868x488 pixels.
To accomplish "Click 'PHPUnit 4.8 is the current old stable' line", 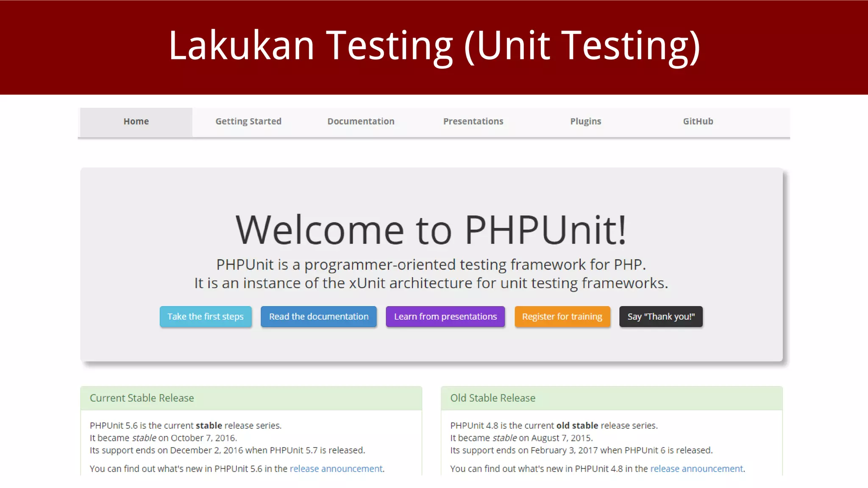I will click(554, 425).
